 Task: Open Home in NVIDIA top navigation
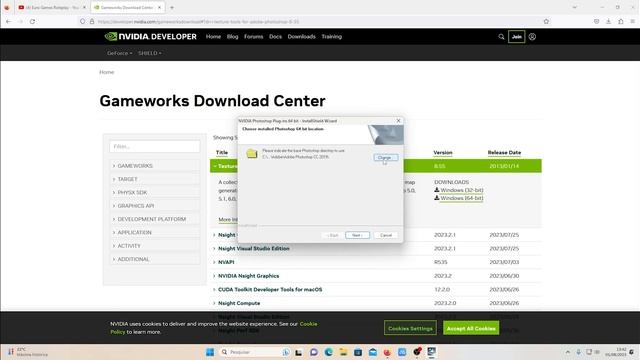(x=213, y=37)
